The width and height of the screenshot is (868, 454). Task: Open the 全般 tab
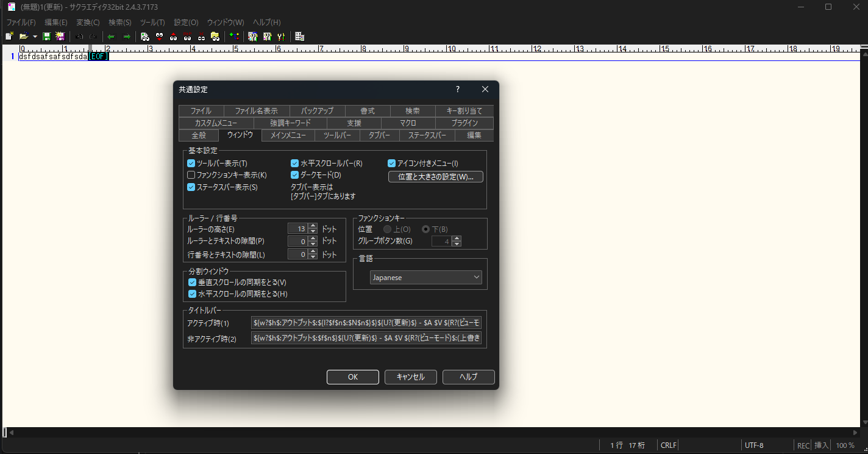199,135
